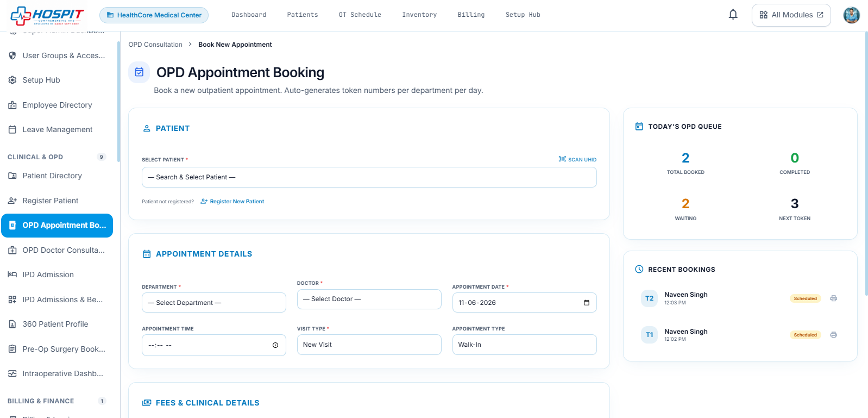The width and height of the screenshot is (868, 418).
Task: Click the Scan UHID barcode icon
Action: click(562, 159)
